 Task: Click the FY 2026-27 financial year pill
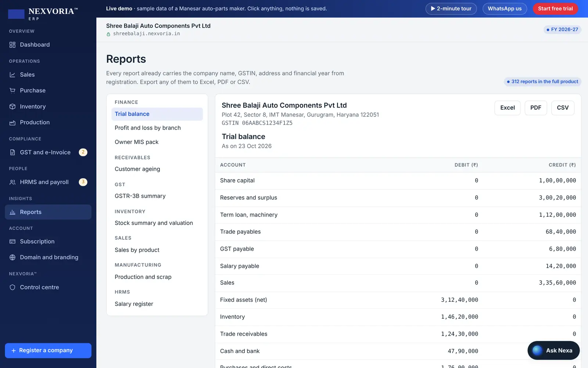coord(562,29)
